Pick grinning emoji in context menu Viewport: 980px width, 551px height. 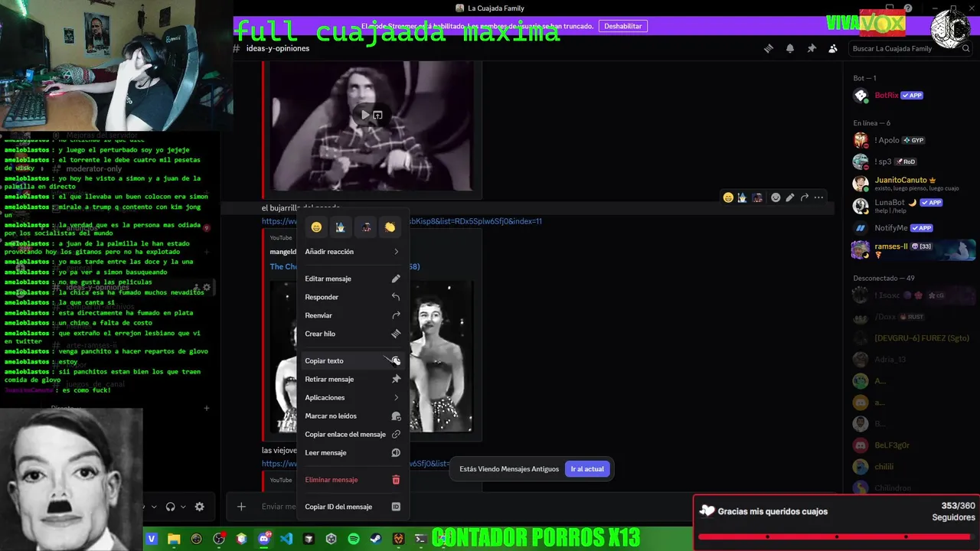(316, 227)
